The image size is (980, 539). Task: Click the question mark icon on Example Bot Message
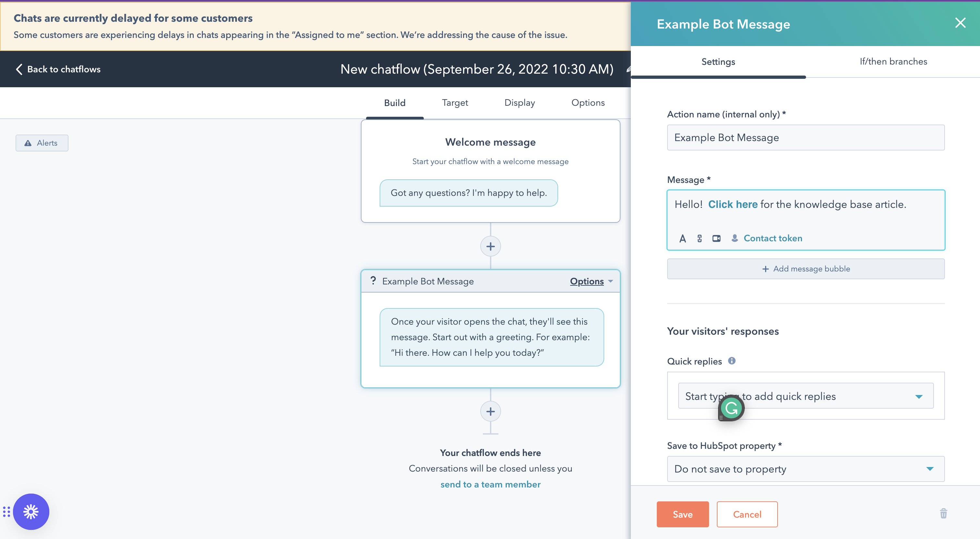pyautogui.click(x=373, y=281)
